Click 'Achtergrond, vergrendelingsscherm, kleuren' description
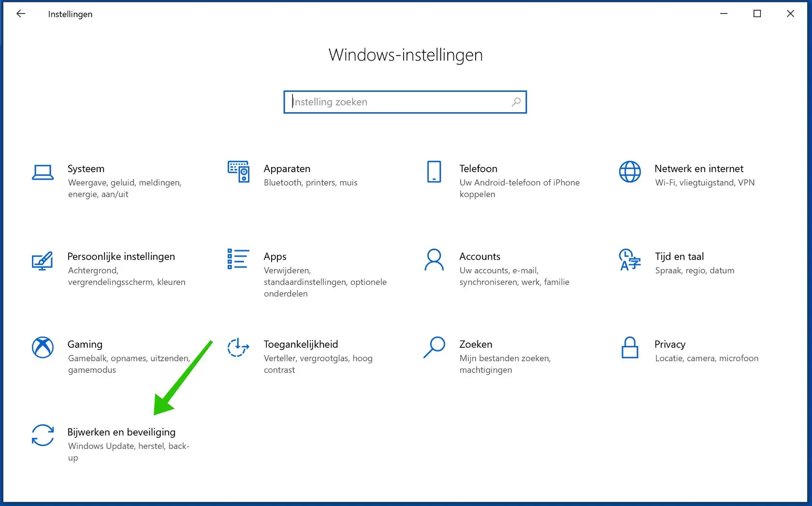 pyautogui.click(x=127, y=276)
